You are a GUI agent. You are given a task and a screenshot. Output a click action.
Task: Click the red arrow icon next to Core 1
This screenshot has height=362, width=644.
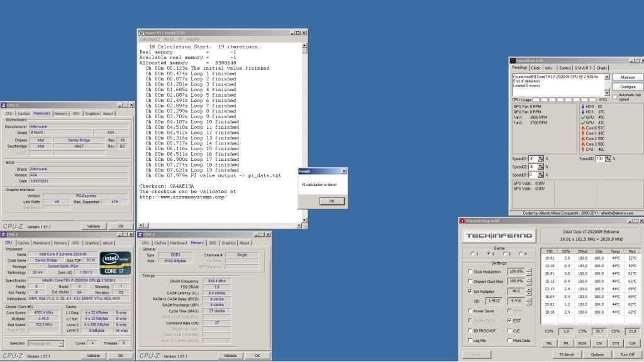[583, 133]
